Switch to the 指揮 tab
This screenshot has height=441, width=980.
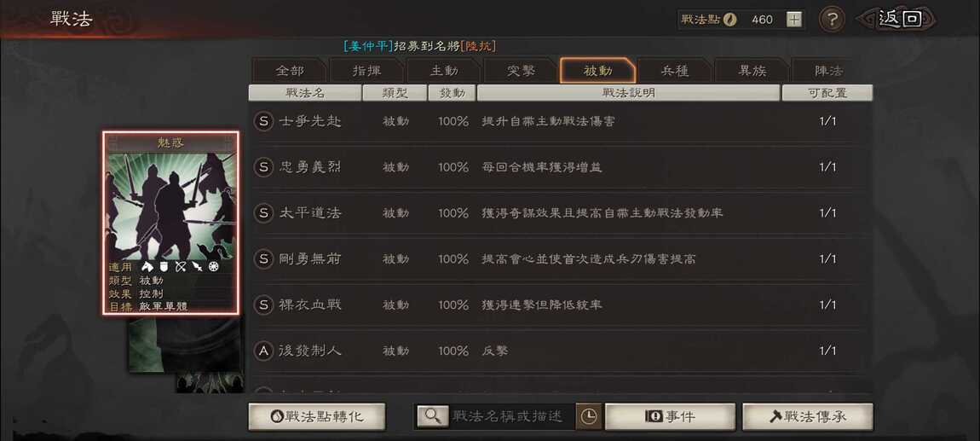click(x=366, y=71)
